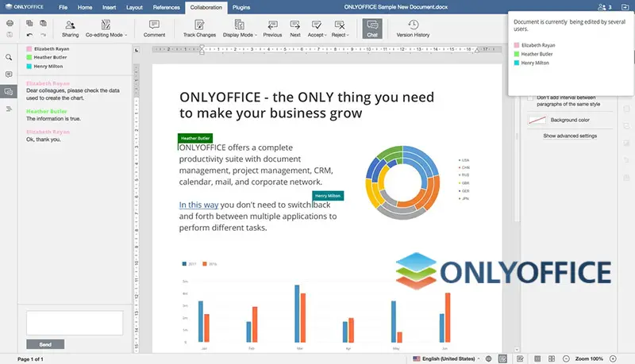Switch to the Layout tab
Viewport: 635px width, 364px height.
pos(134,7)
